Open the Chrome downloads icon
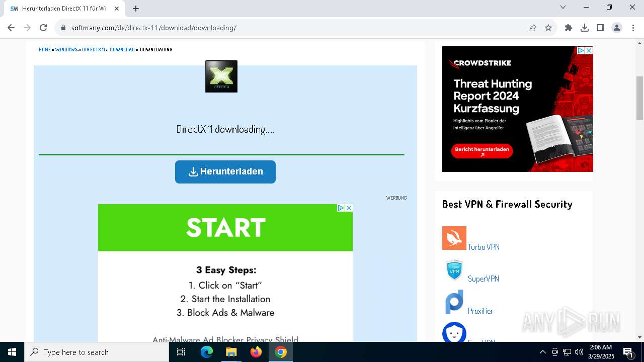 tap(585, 28)
